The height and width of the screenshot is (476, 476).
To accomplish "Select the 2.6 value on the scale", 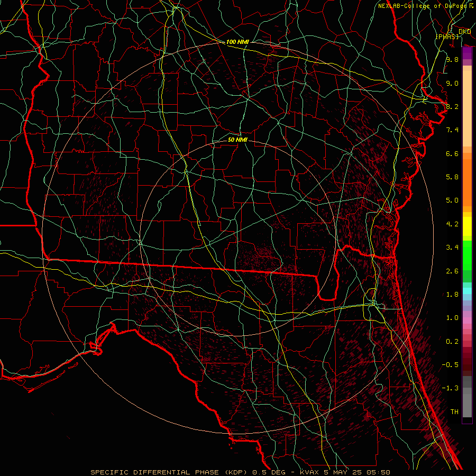I will tap(452, 271).
